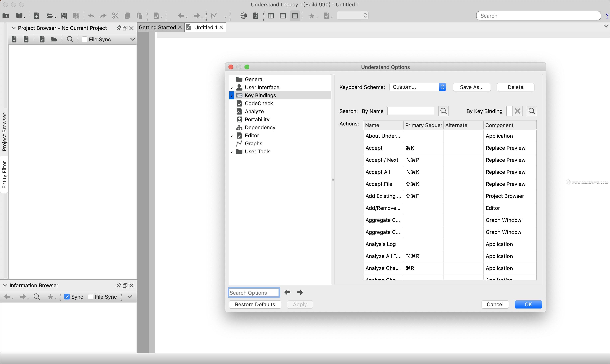The width and height of the screenshot is (610, 364).
Task: Click the Undo arrow icon
Action: [91, 16]
